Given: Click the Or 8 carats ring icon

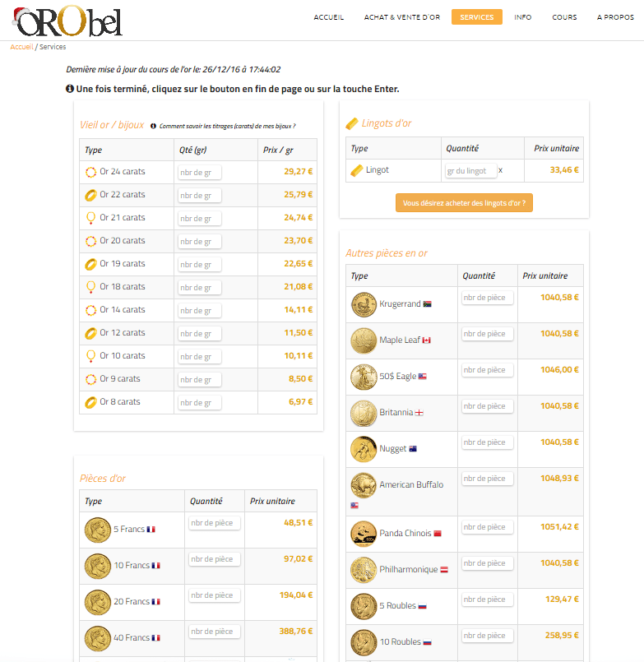Looking at the screenshot, I should pos(90,402).
